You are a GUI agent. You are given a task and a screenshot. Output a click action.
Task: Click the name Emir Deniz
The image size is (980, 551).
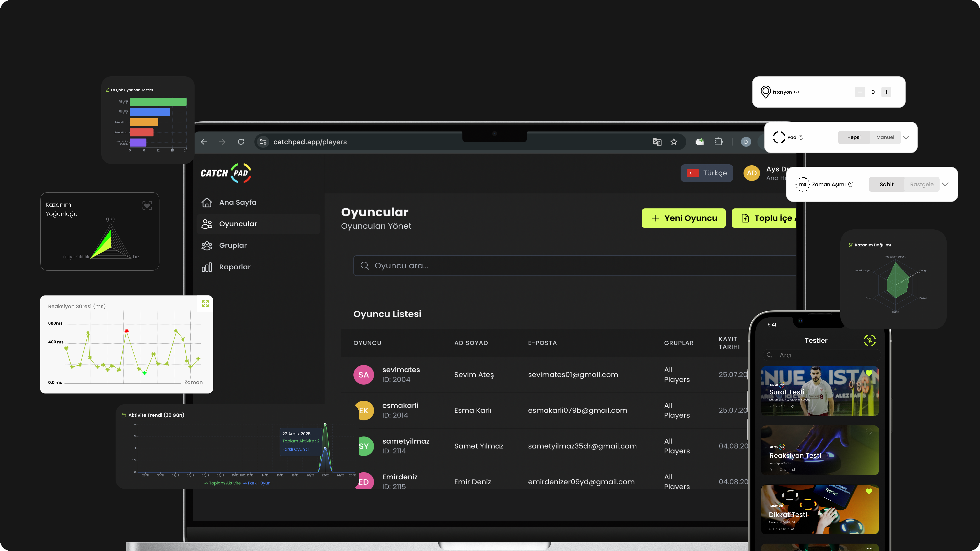coord(473,482)
